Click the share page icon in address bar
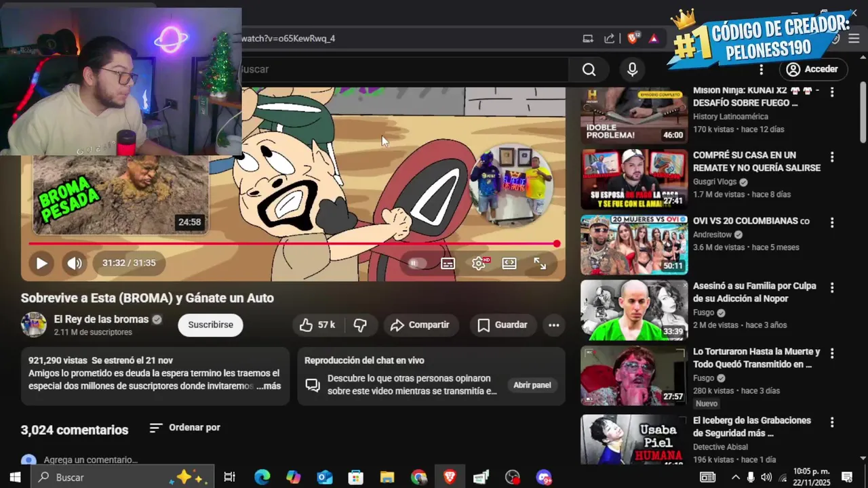868x488 pixels. (609, 39)
